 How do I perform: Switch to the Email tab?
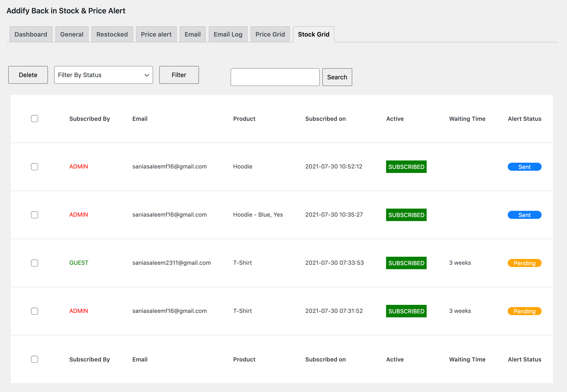[x=192, y=34]
